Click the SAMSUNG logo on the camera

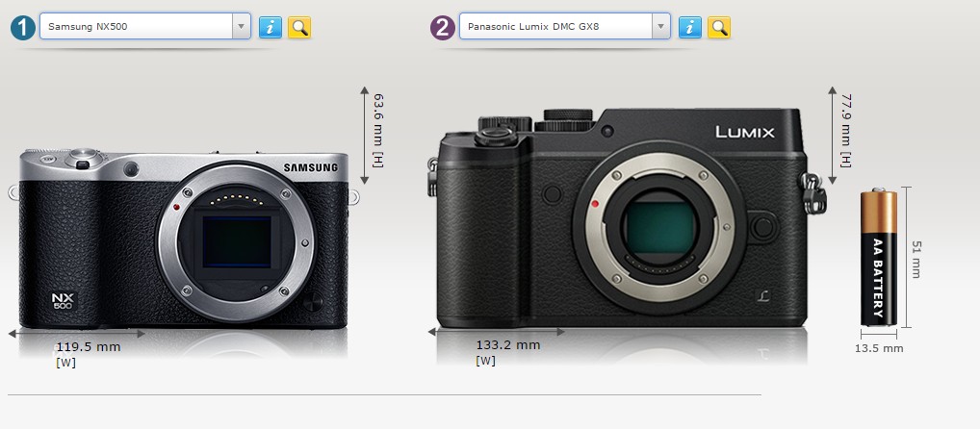(x=310, y=167)
